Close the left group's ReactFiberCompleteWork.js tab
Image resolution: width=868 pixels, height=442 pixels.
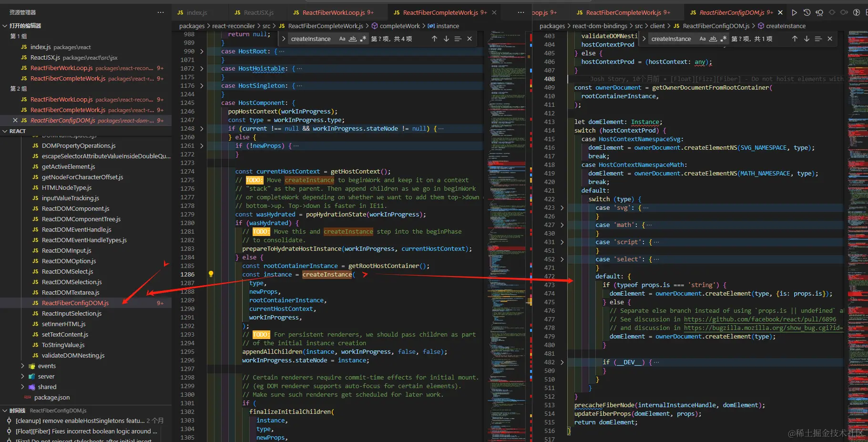(x=494, y=12)
